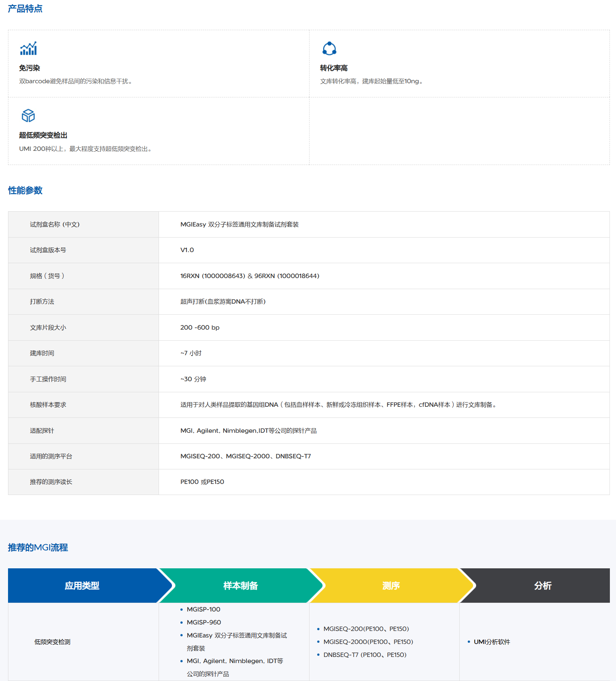Click the cube icon above 超低频突变检出
This screenshot has height=681, width=616.
[x=28, y=115]
